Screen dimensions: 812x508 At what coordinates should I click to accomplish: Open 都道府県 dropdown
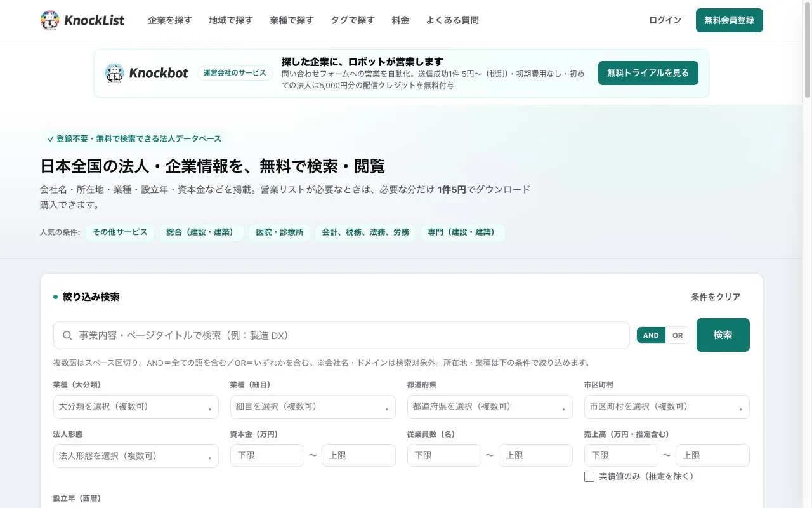click(490, 406)
